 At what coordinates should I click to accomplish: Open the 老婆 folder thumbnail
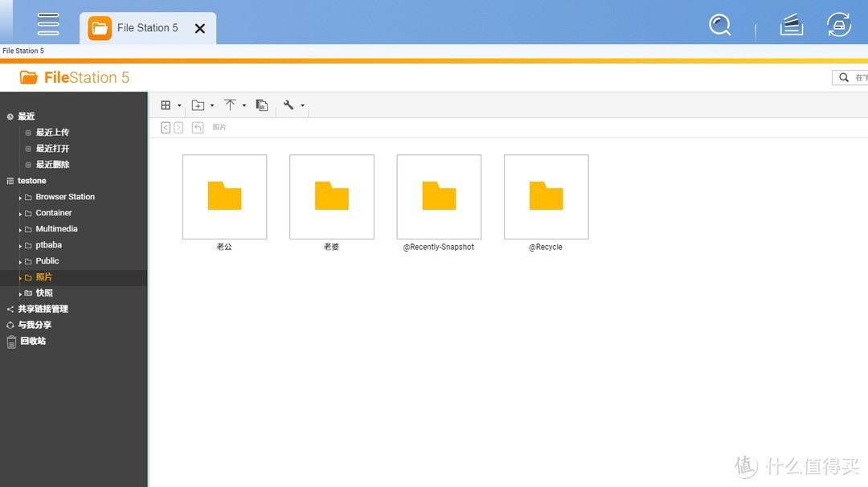click(x=331, y=197)
